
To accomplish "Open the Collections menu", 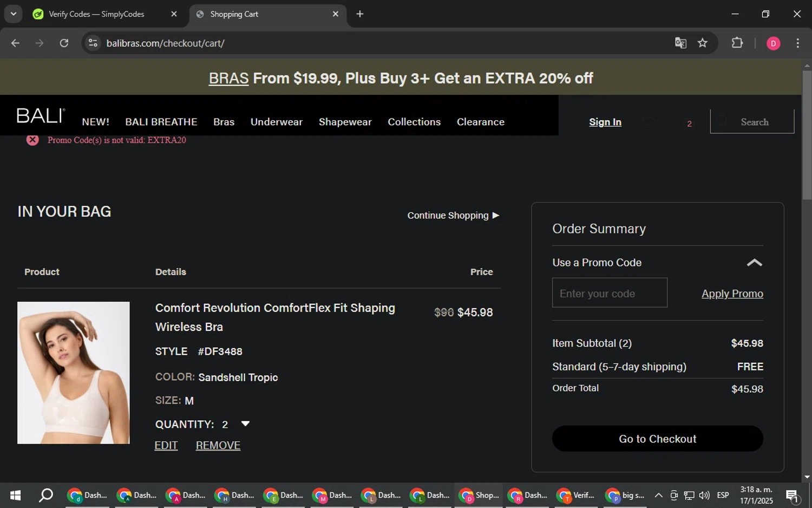I will click(x=414, y=122).
